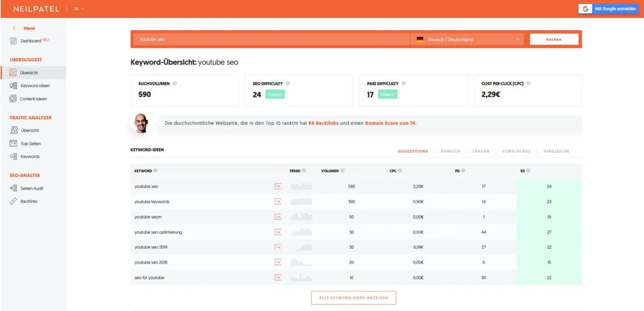Click the arrow icon for youtube seo 2018
644x311 pixels.
pos(278,262)
